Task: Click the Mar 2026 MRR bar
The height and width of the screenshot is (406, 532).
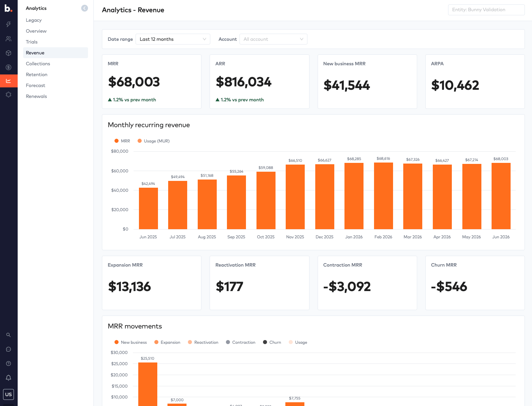Action: coord(413,197)
